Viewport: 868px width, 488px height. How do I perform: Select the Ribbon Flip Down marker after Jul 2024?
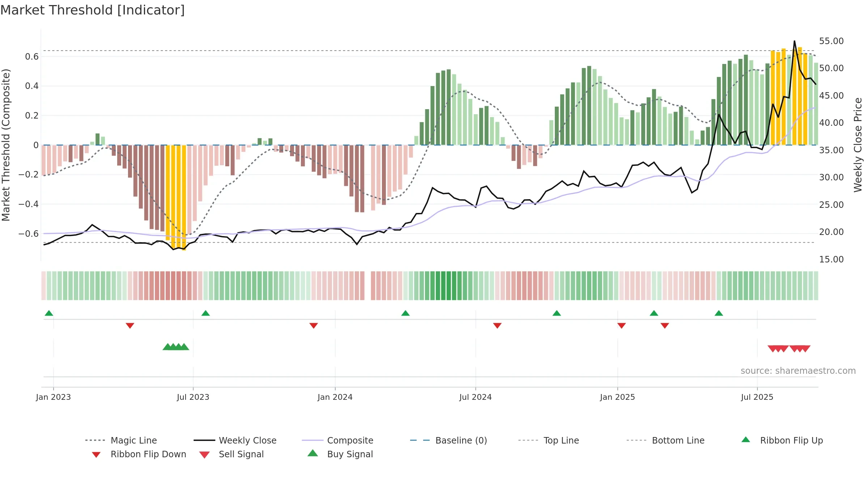click(497, 326)
